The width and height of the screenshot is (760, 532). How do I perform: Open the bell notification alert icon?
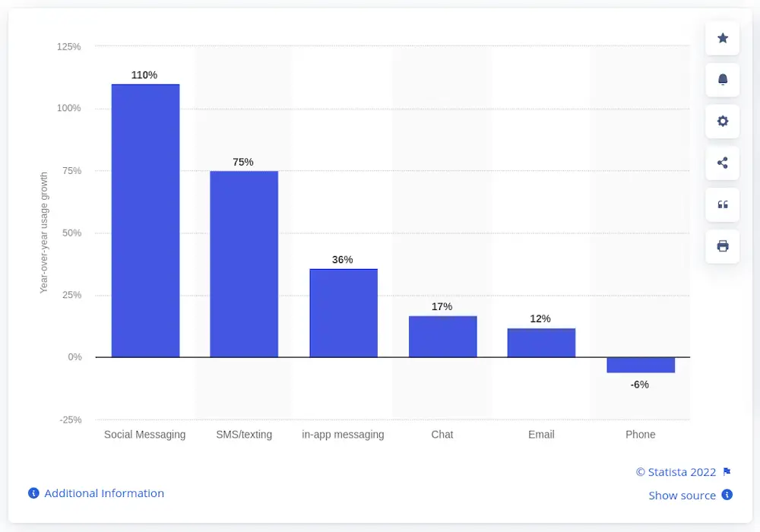[722, 80]
